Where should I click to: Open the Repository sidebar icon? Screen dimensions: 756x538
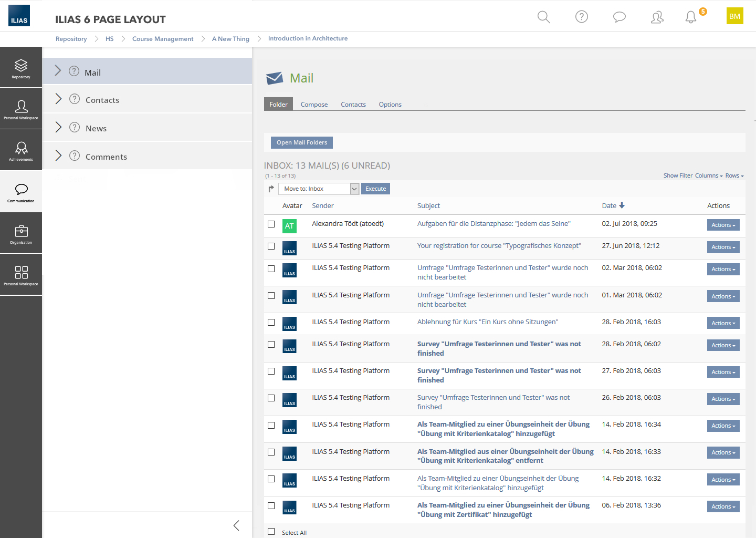point(21,68)
